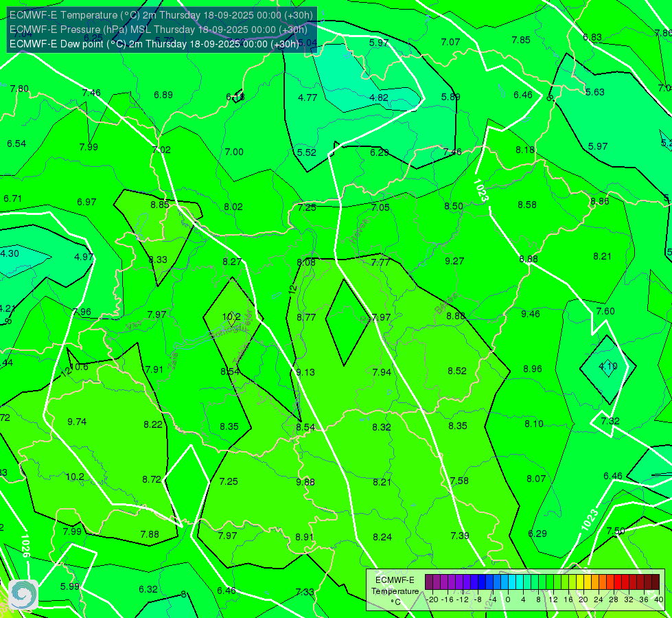Click the map value 7.77
Image resolution: width=672 pixels, height=618 pixels.
click(380, 262)
